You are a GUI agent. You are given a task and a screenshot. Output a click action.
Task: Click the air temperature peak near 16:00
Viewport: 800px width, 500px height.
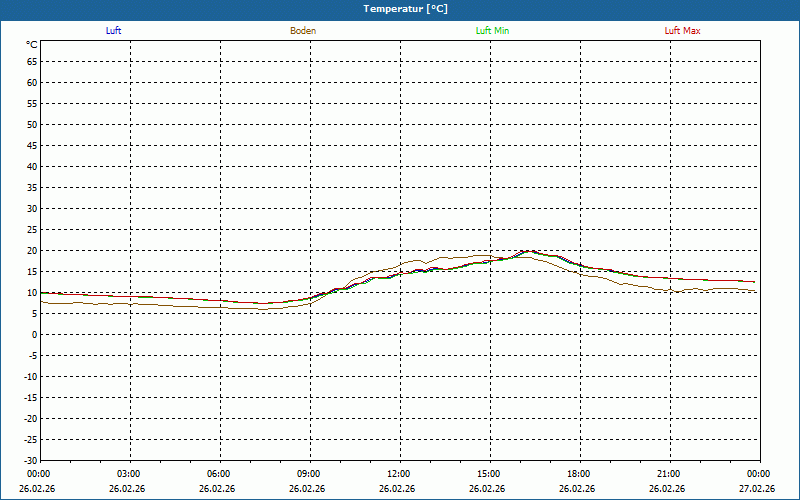pos(529,251)
